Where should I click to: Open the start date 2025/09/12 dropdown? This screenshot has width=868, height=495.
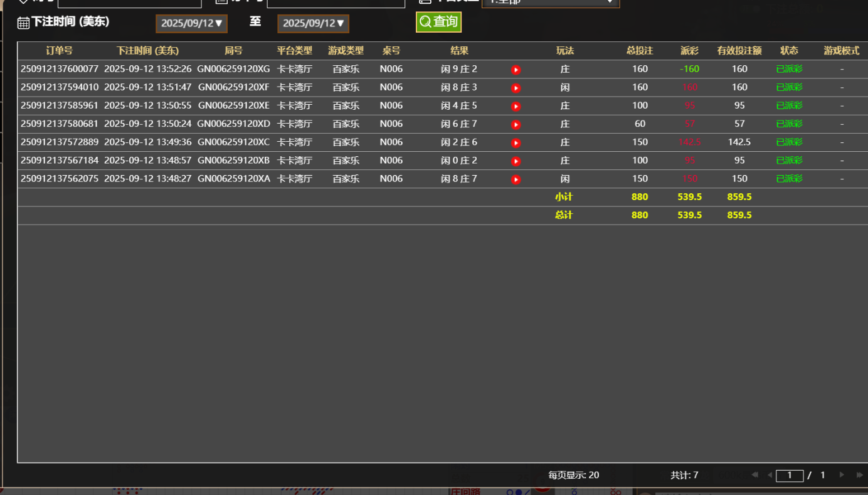pyautogui.click(x=191, y=23)
